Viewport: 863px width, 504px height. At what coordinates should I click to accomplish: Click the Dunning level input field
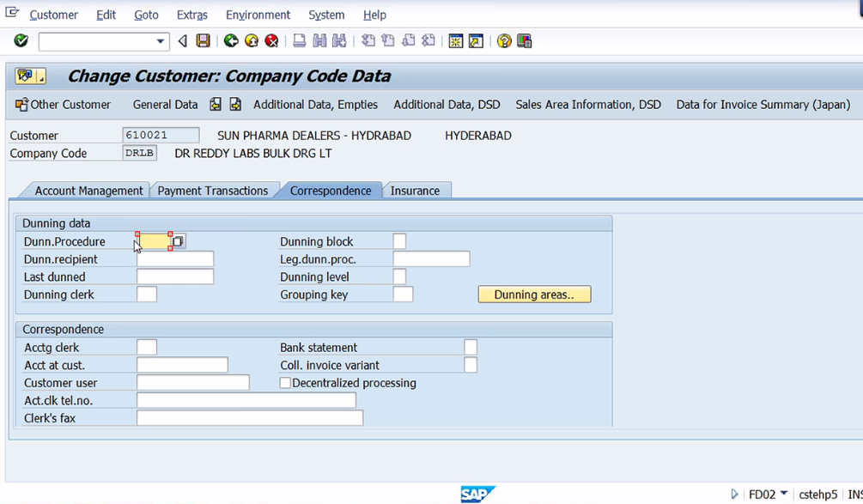(399, 276)
